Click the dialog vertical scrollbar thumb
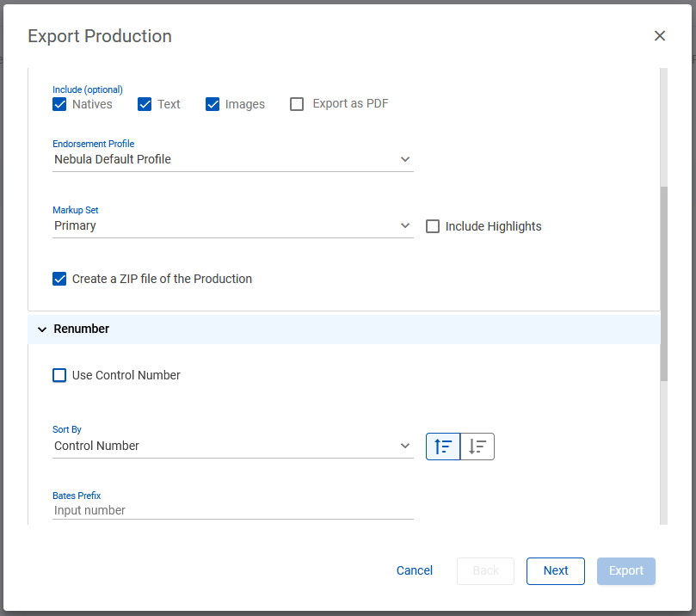The height and width of the screenshot is (616, 696). point(663,284)
